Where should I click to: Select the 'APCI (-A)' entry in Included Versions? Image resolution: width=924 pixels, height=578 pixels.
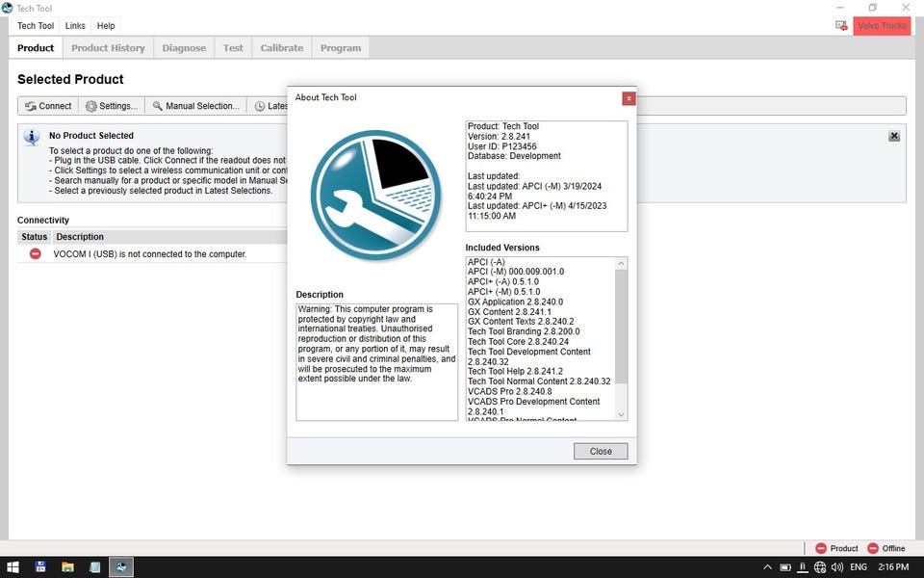coord(486,262)
